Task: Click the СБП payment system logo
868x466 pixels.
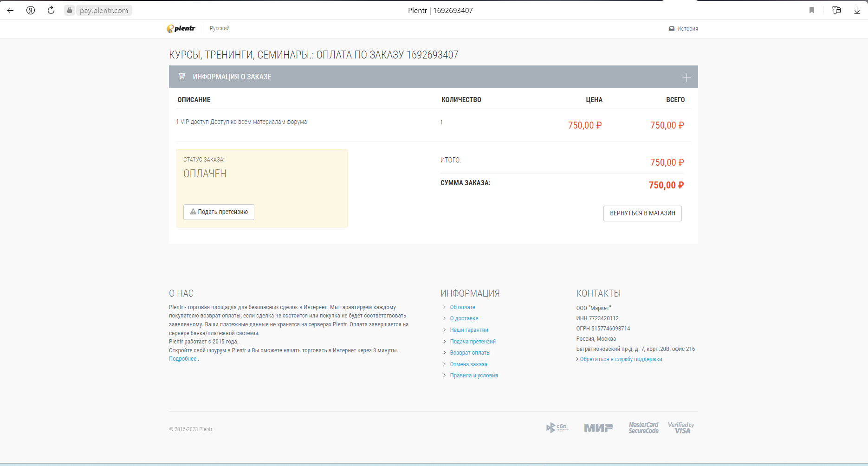Action: click(x=557, y=427)
